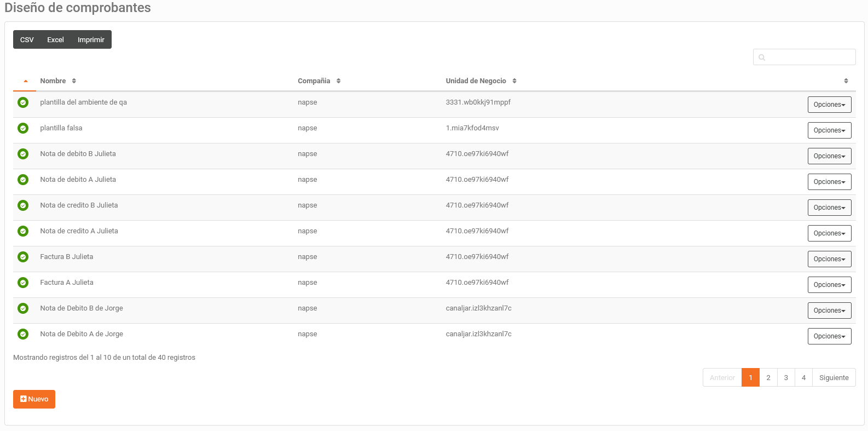
Task: Click name Nota de debito B Julieta
Action: click(78, 154)
